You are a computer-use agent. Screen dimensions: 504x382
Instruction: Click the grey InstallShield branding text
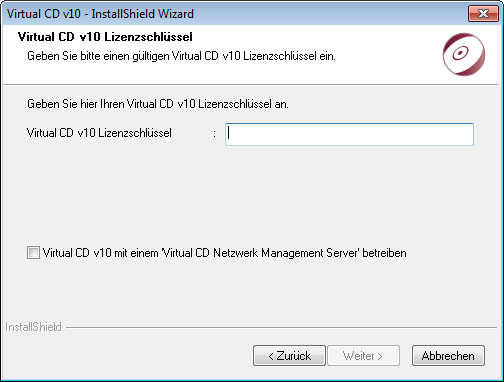click(x=33, y=327)
